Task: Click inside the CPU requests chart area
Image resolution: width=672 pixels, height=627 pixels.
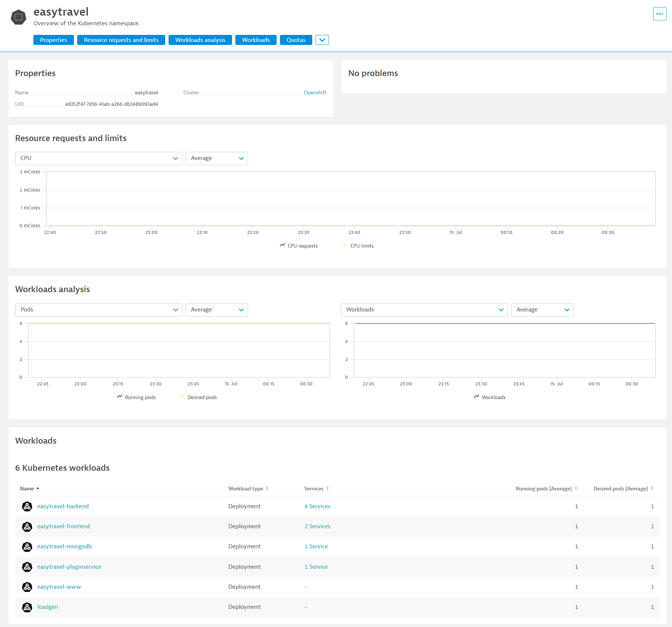Action: [350, 199]
